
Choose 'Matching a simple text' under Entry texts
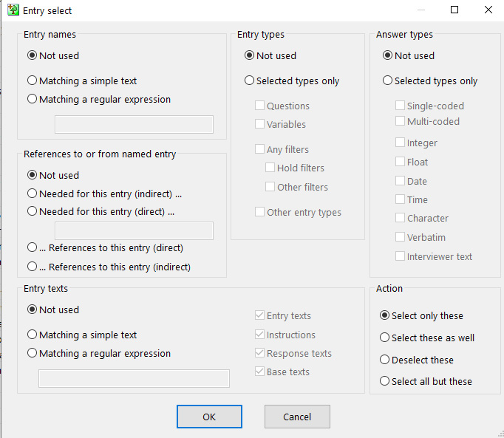[x=32, y=335]
